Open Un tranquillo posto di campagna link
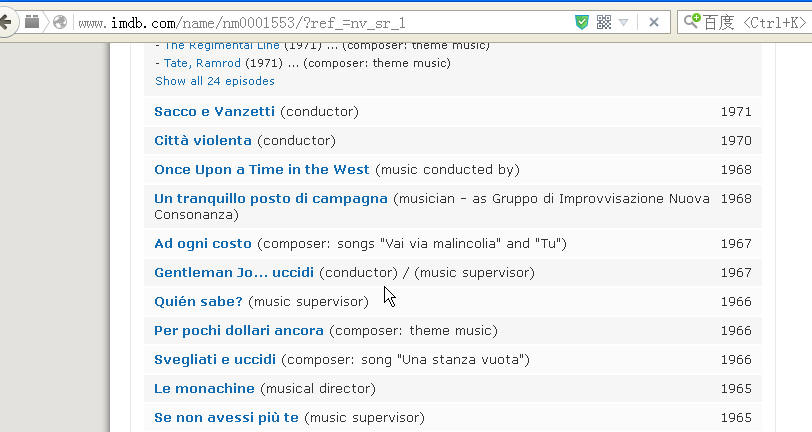 [271, 199]
